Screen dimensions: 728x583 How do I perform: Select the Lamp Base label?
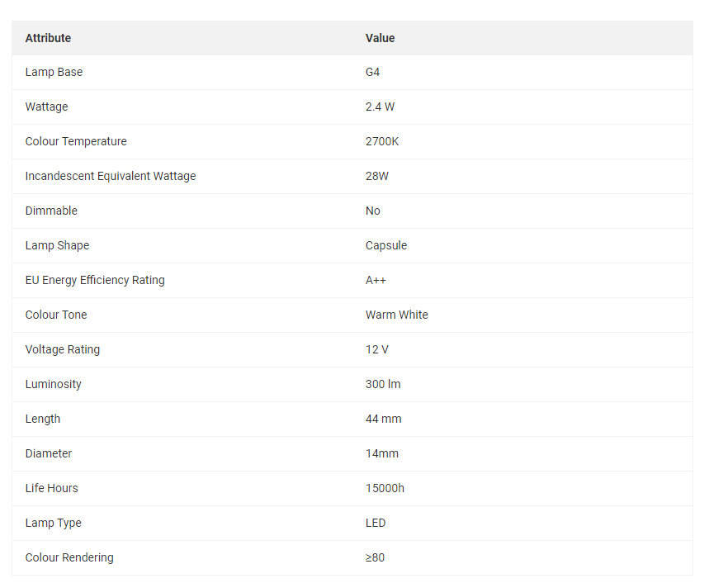click(54, 72)
